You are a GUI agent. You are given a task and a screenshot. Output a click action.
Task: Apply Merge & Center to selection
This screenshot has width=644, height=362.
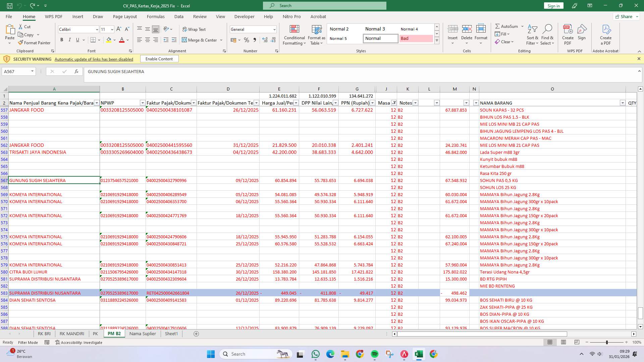click(200, 40)
